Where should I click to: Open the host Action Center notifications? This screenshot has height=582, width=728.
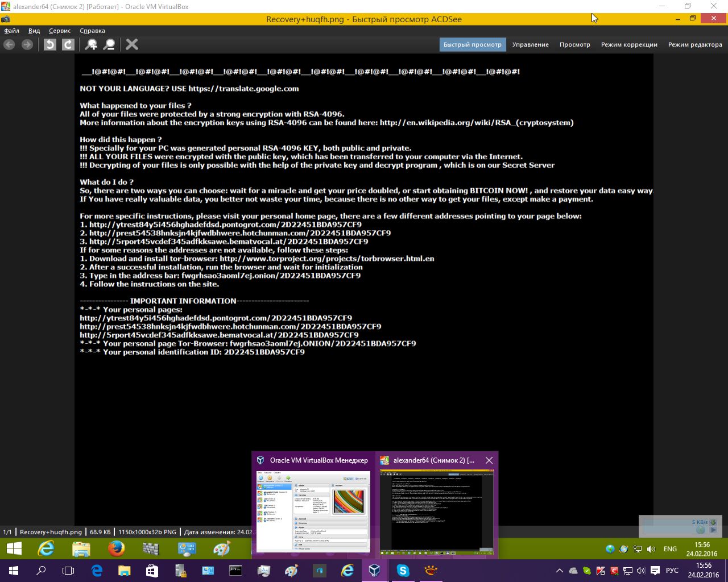[655, 571]
